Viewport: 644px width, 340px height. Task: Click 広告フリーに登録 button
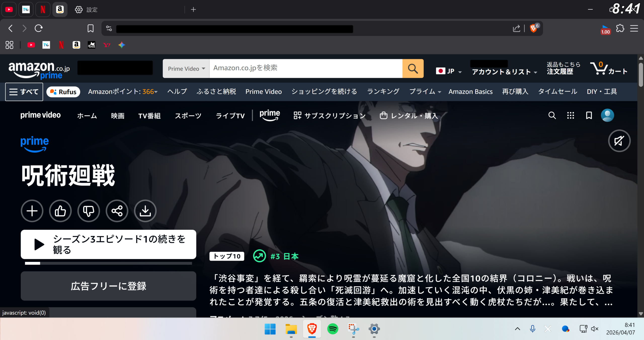108,286
